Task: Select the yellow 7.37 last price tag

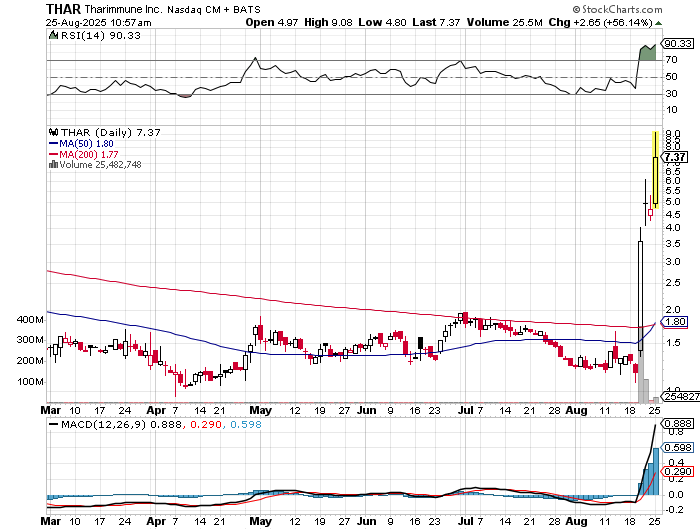Action: [676, 157]
